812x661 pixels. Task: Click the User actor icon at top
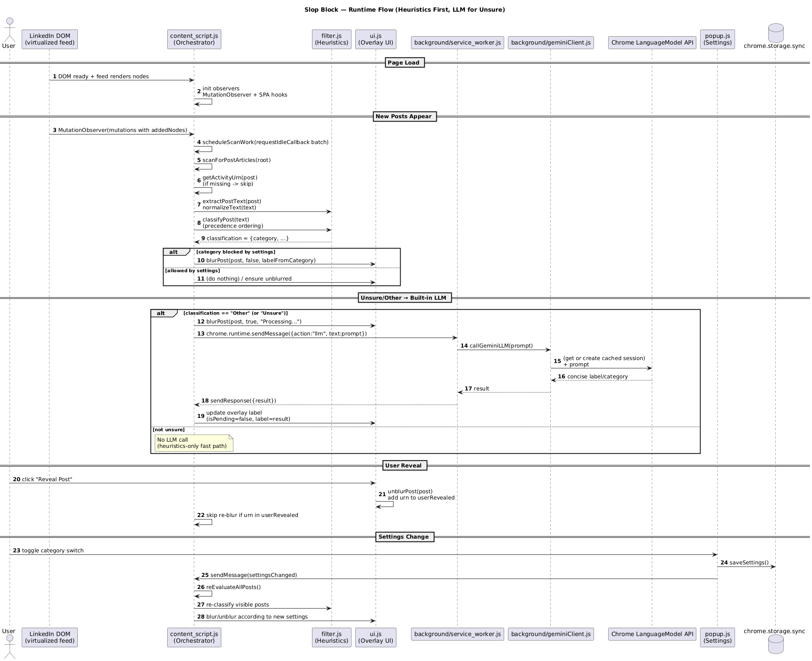pos(10,28)
